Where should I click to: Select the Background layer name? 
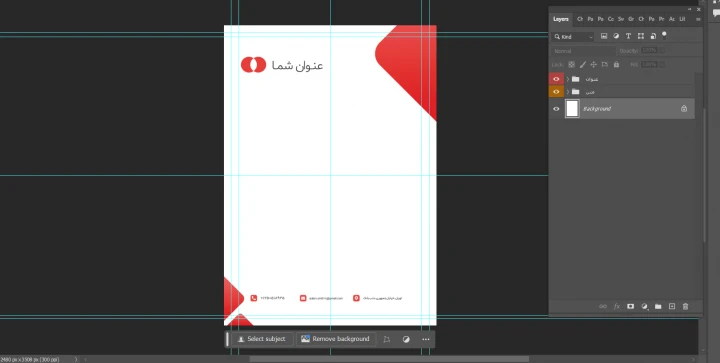pyautogui.click(x=597, y=109)
